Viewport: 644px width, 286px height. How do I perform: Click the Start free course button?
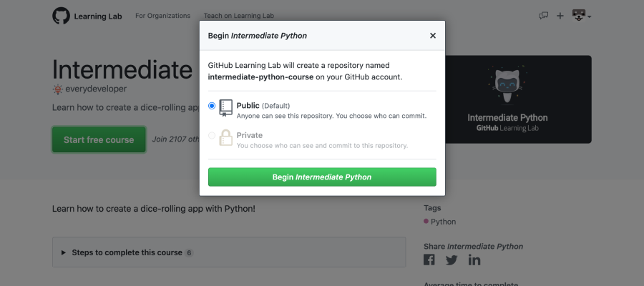(99, 139)
